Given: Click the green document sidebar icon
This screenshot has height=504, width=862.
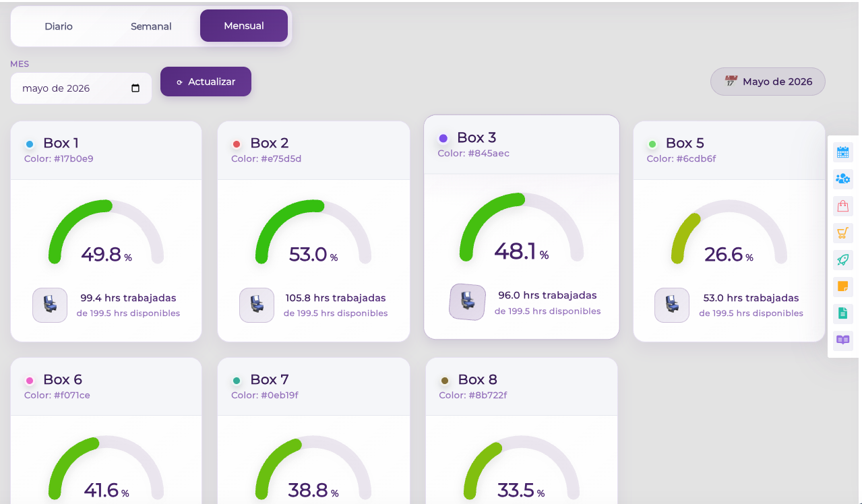Looking at the screenshot, I should click(x=842, y=313).
